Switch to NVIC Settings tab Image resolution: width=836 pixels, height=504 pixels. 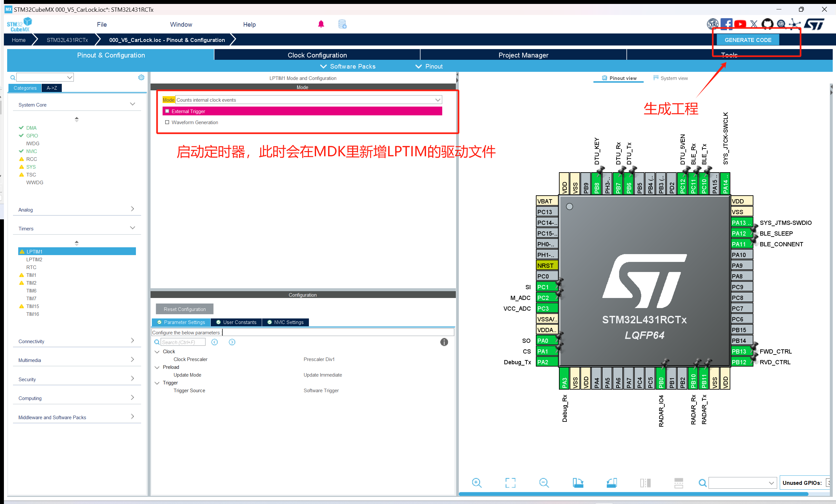285,322
